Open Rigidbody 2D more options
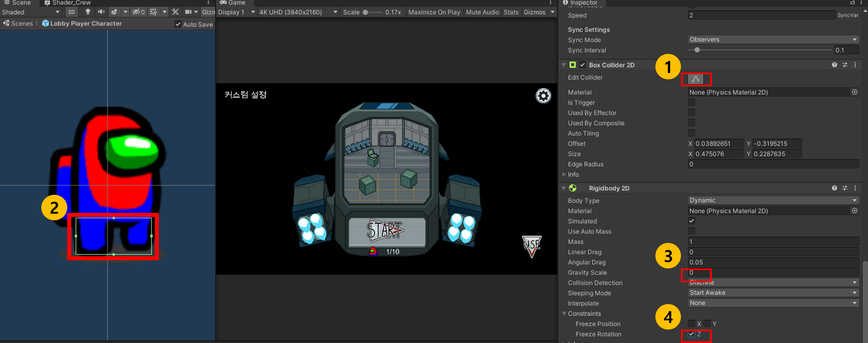The width and height of the screenshot is (868, 343). (855, 188)
